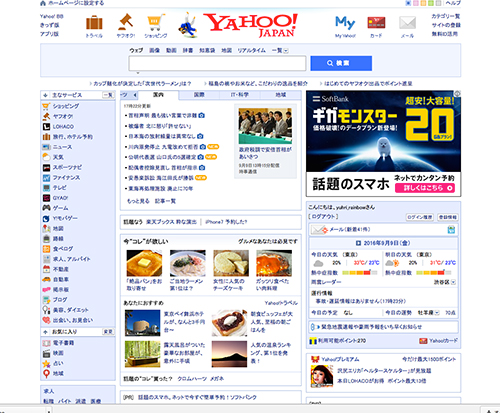Switch to the 国内 news tab
Image resolution: width=500 pixels, height=413 pixels.
click(x=158, y=95)
